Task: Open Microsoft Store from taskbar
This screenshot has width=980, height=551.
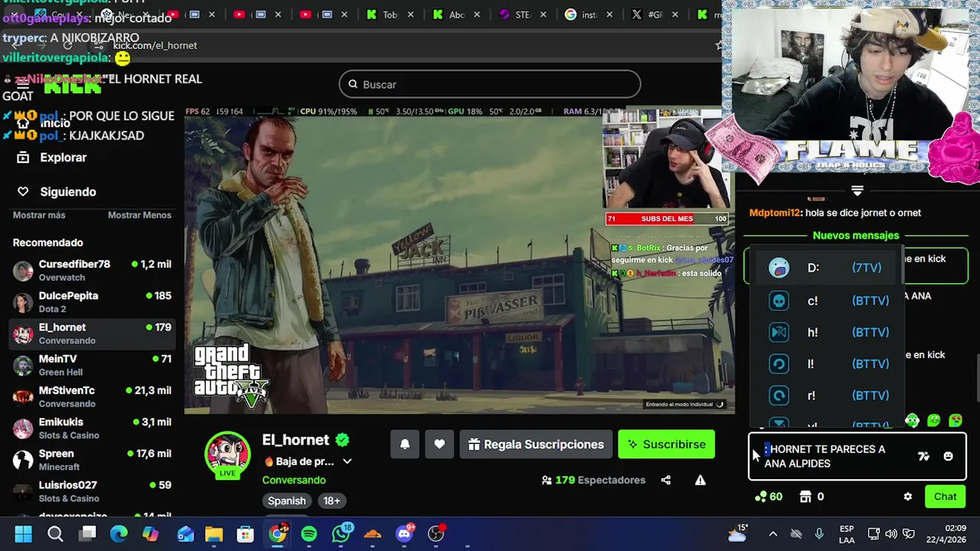Action: click(245, 533)
